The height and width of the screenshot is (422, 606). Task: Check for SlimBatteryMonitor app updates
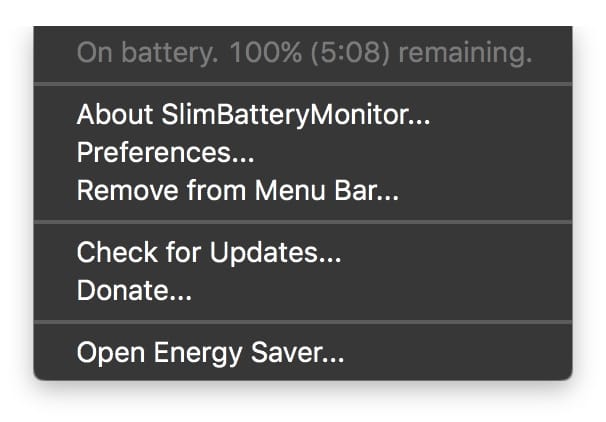pos(209,253)
